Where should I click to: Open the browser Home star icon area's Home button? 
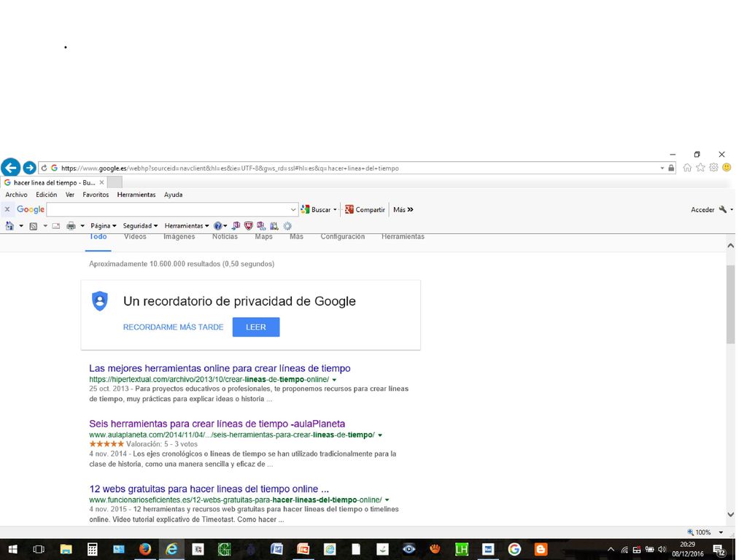point(687,168)
